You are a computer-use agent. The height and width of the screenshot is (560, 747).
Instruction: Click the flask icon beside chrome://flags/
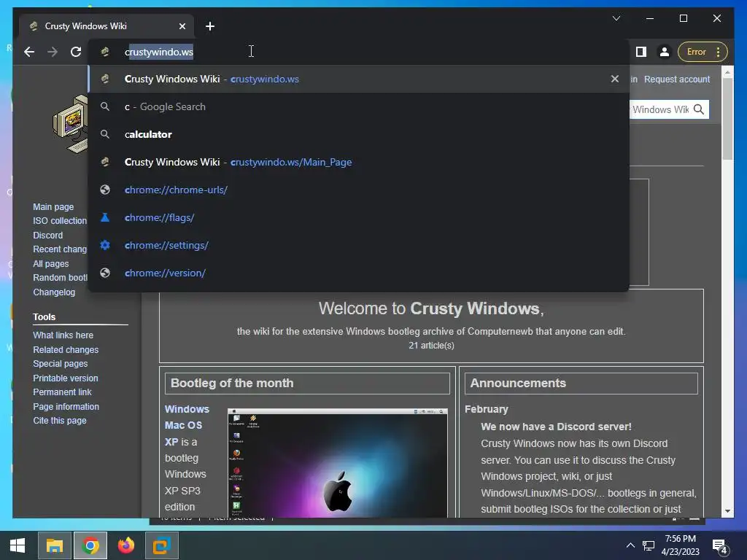[x=105, y=217]
